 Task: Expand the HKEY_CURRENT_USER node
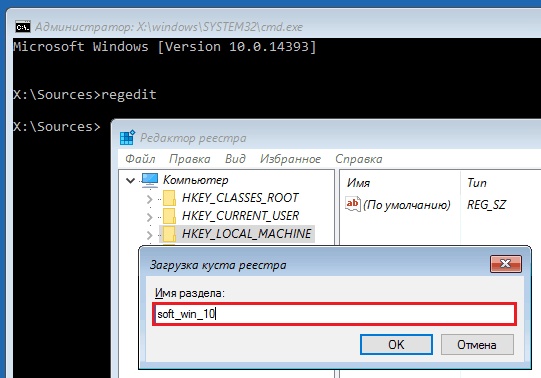coord(149,217)
